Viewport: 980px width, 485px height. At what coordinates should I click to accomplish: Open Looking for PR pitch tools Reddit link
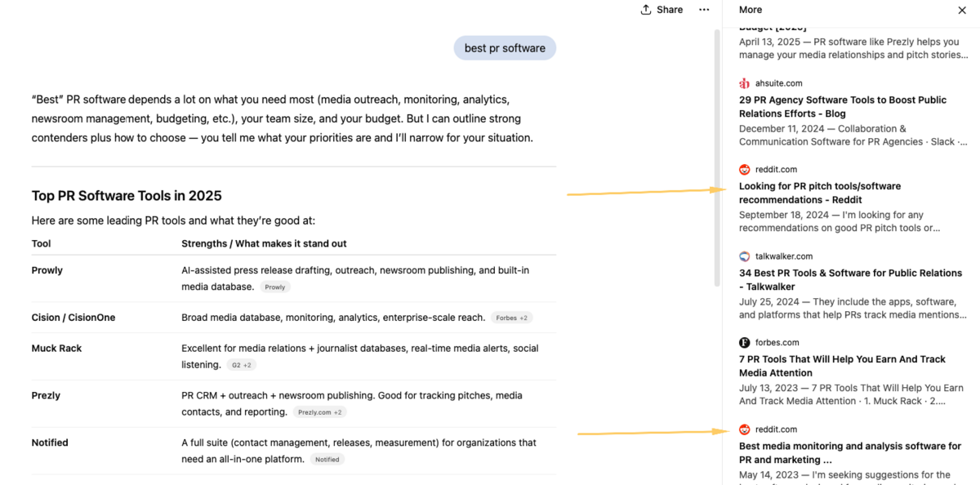819,193
